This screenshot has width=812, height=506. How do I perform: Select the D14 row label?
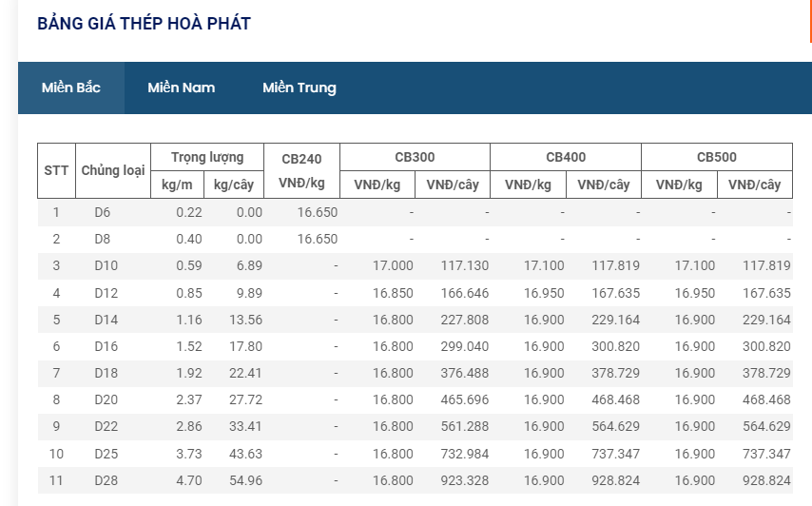[x=106, y=320]
